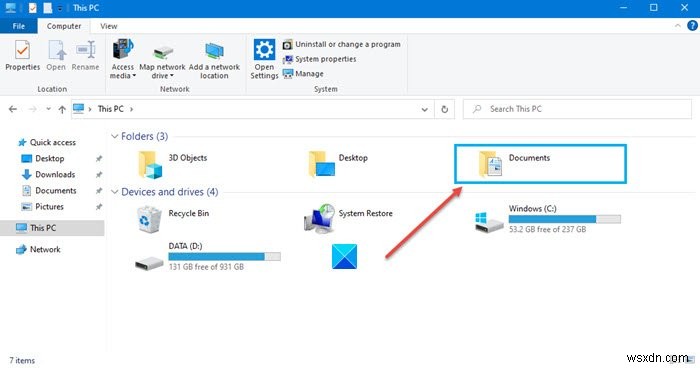Select the Windows (C:) drive
The height and width of the screenshot is (368, 700).
tap(547, 219)
